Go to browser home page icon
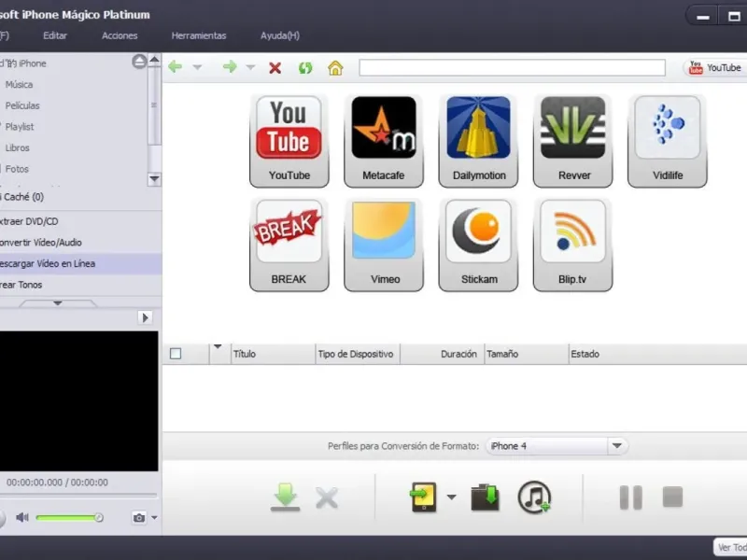 tap(335, 67)
